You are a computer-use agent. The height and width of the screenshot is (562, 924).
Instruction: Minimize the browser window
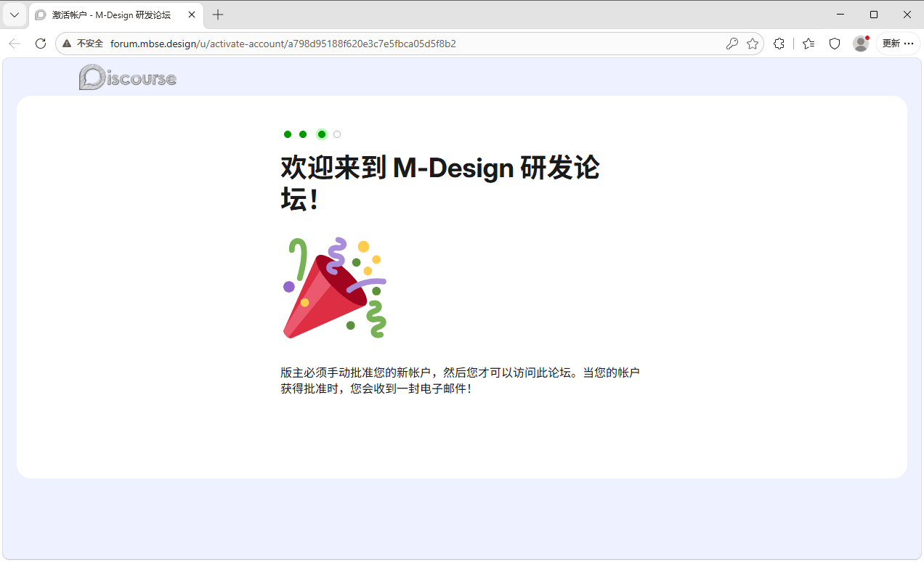[840, 15]
